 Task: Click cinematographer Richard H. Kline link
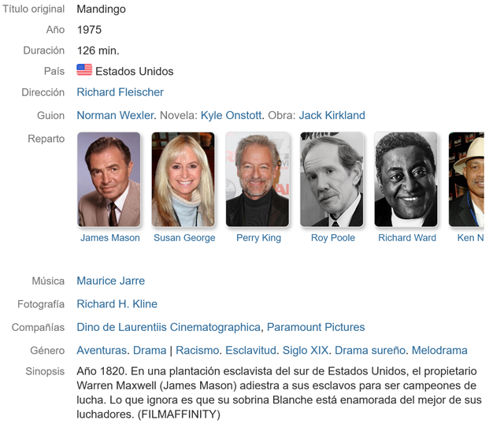[117, 303]
